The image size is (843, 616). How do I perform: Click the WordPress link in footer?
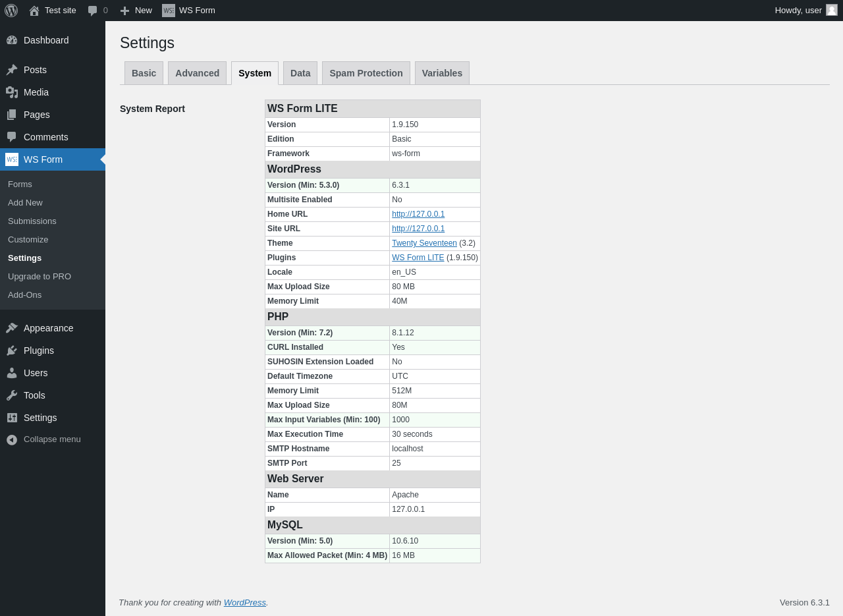(244, 602)
